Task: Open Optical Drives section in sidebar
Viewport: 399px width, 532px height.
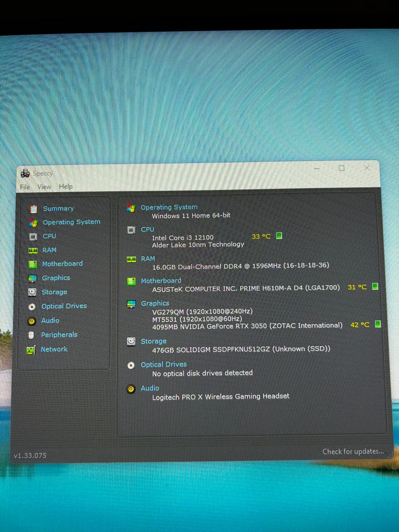Action: [64, 306]
